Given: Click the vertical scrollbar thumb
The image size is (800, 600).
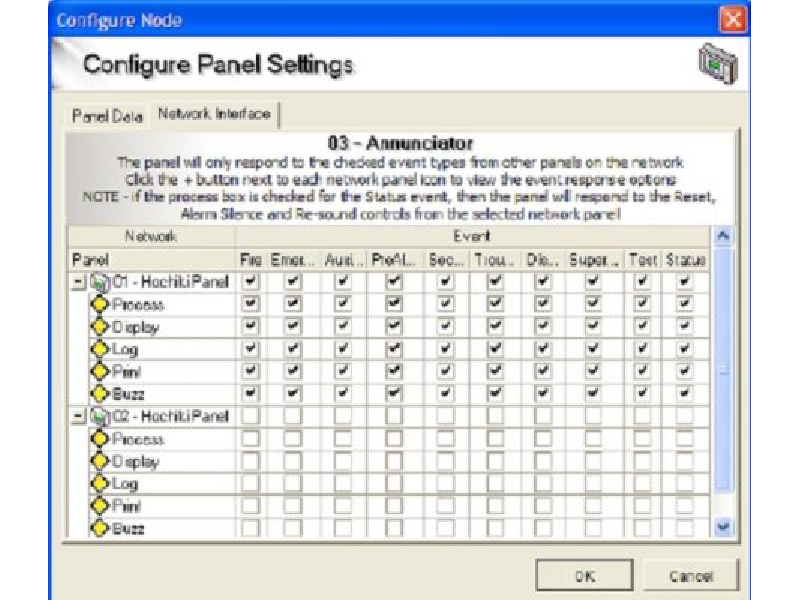Looking at the screenshot, I should click(x=723, y=370).
